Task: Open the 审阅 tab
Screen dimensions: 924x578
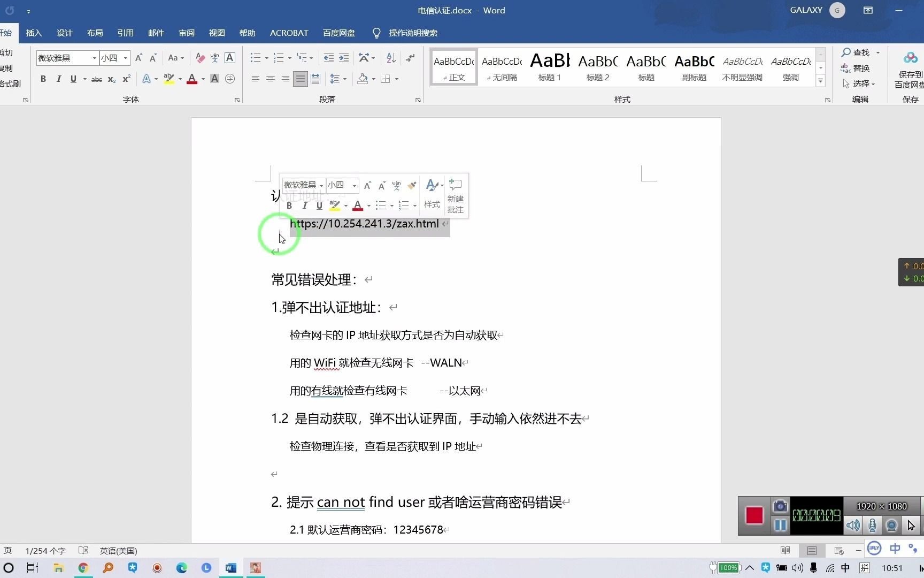Action: pyautogui.click(x=186, y=33)
